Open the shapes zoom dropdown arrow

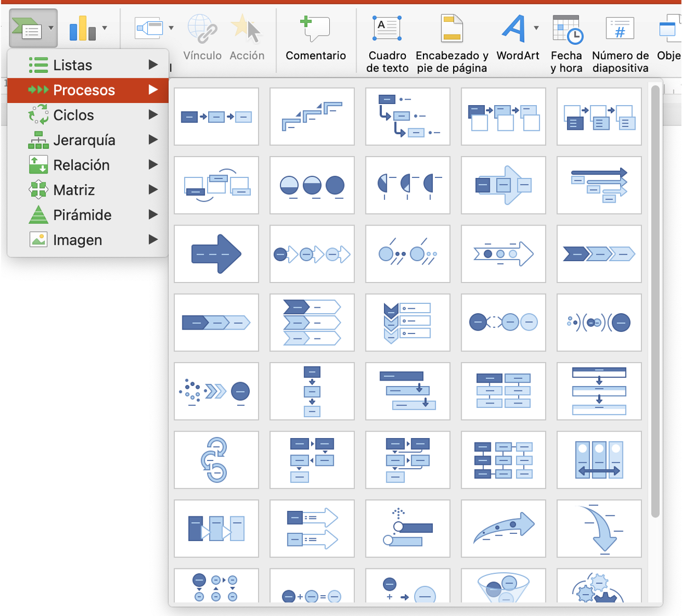click(171, 28)
